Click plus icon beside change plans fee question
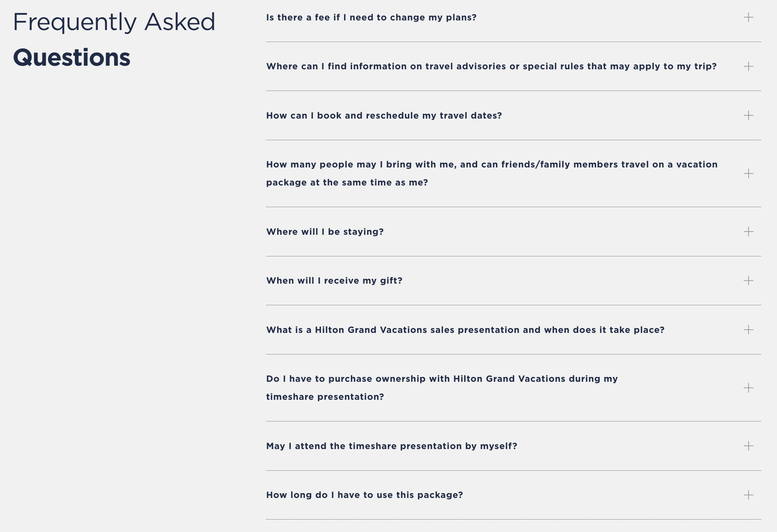 click(x=748, y=17)
